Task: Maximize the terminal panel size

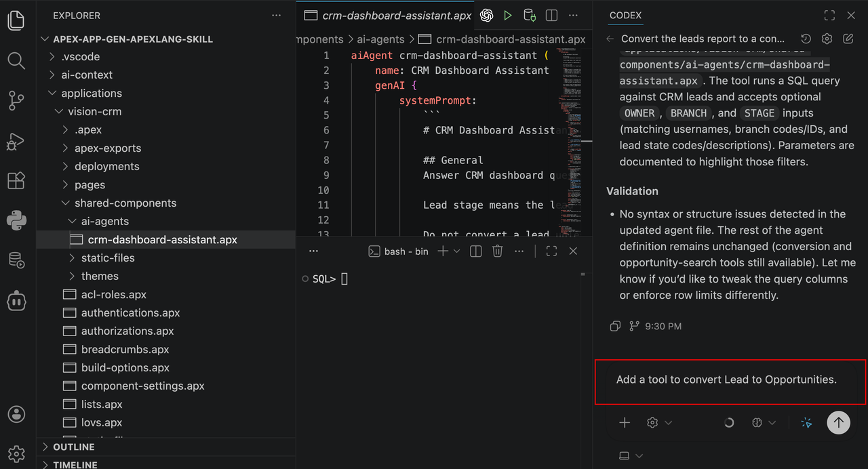Action: point(551,251)
